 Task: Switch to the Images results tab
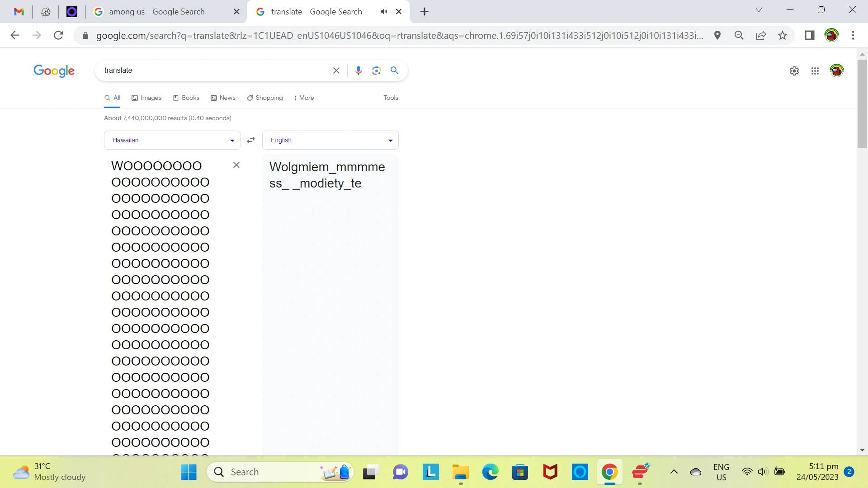[x=146, y=98]
